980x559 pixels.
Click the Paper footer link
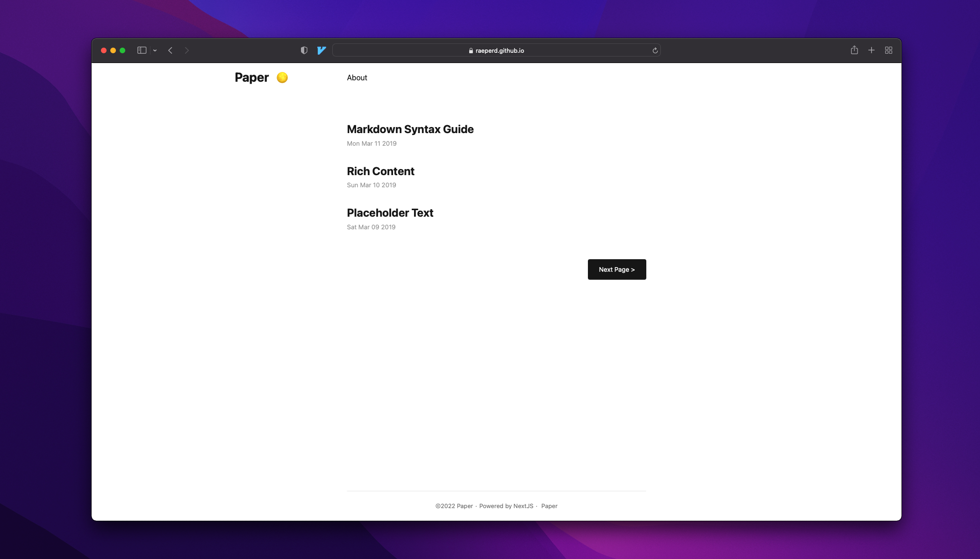tap(549, 506)
